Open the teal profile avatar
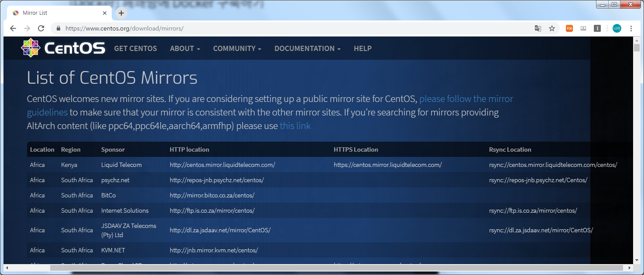The width and height of the screenshot is (644, 275). pos(617,28)
